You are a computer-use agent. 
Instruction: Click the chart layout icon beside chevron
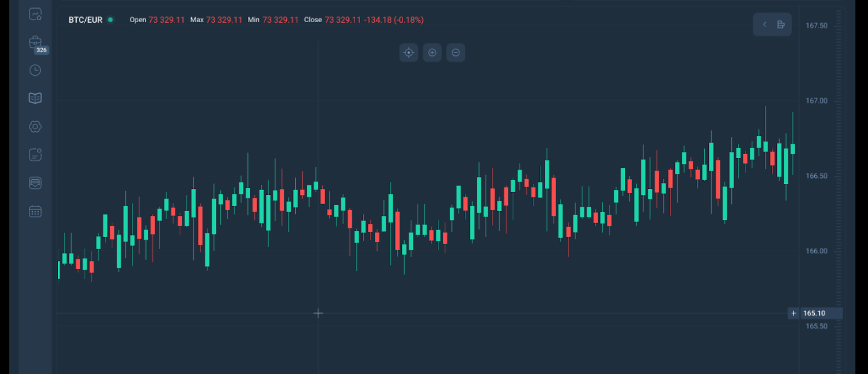pyautogui.click(x=781, y=24)
